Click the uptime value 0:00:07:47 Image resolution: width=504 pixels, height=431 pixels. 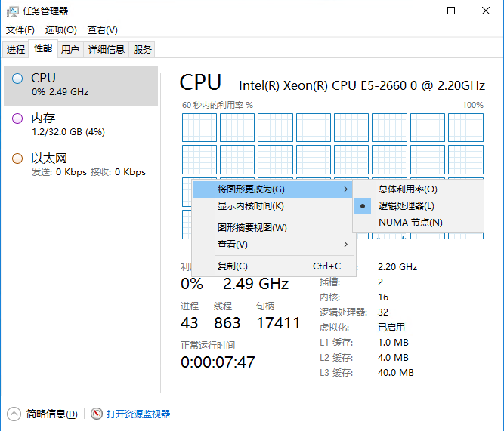218,362
